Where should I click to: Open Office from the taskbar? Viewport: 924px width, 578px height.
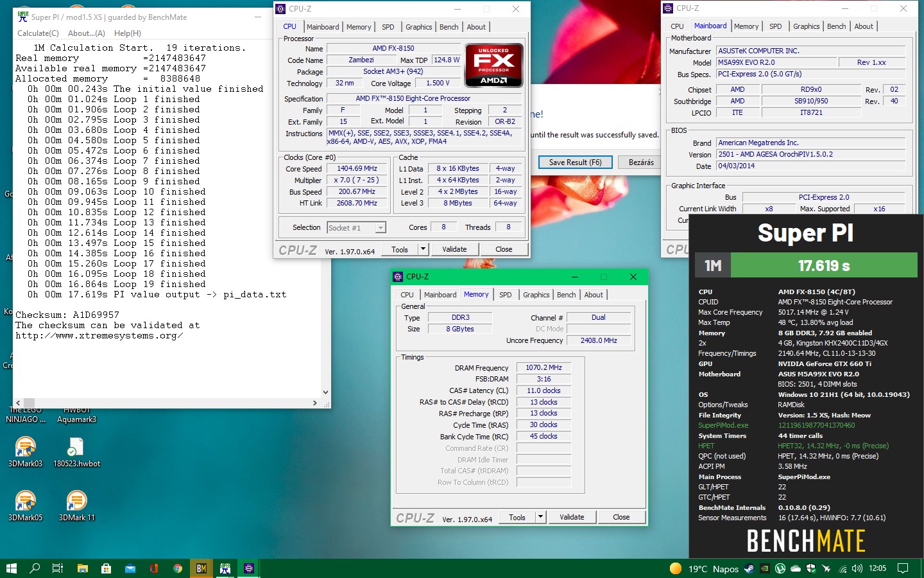[x=154, y=568]
